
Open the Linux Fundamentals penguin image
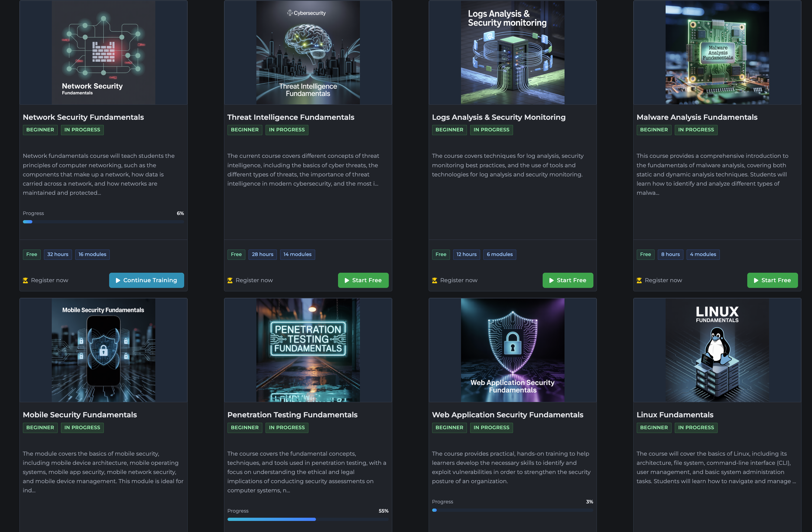717,350
